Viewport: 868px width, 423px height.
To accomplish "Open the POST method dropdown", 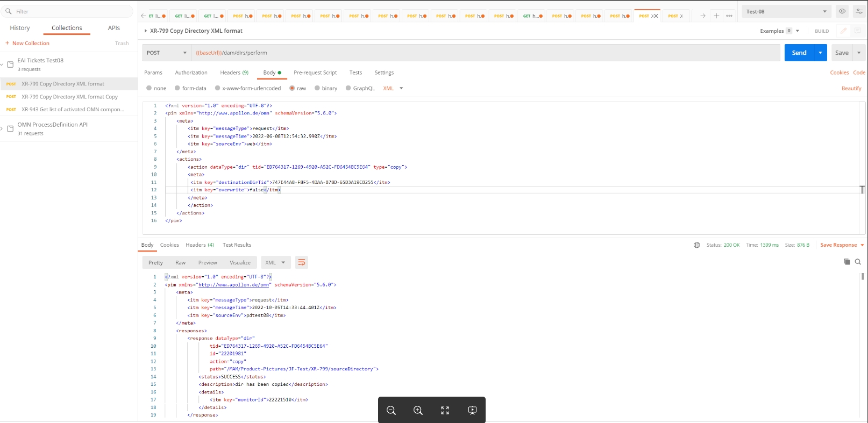I will point(167,53).
